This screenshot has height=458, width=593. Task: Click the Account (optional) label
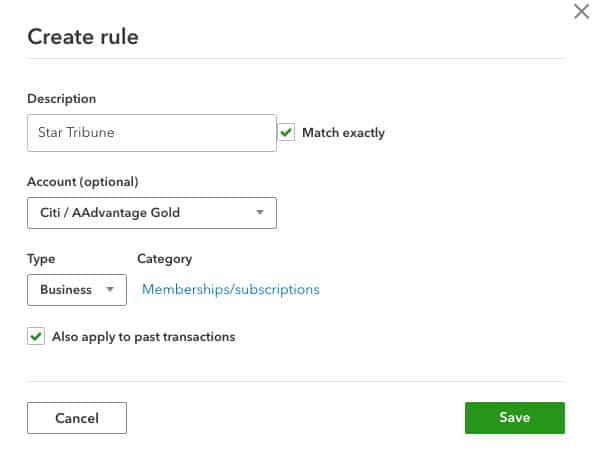(82, 182)
